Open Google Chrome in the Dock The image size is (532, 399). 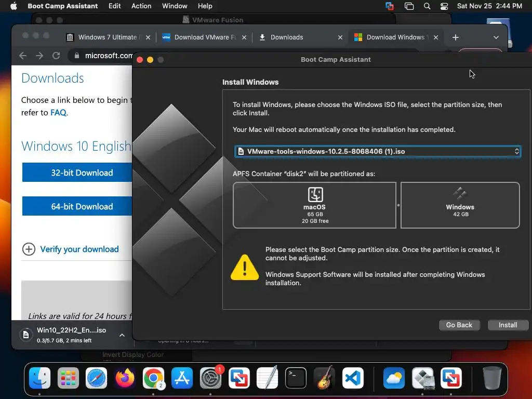click(x=153, y=378)
